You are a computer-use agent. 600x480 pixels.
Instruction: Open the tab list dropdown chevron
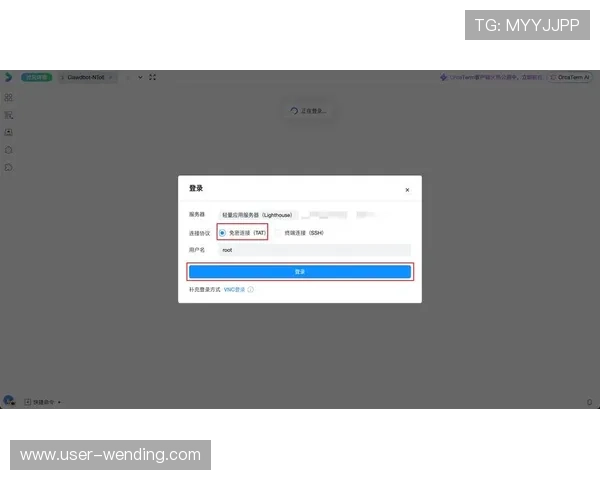click(x=140, y=76)
